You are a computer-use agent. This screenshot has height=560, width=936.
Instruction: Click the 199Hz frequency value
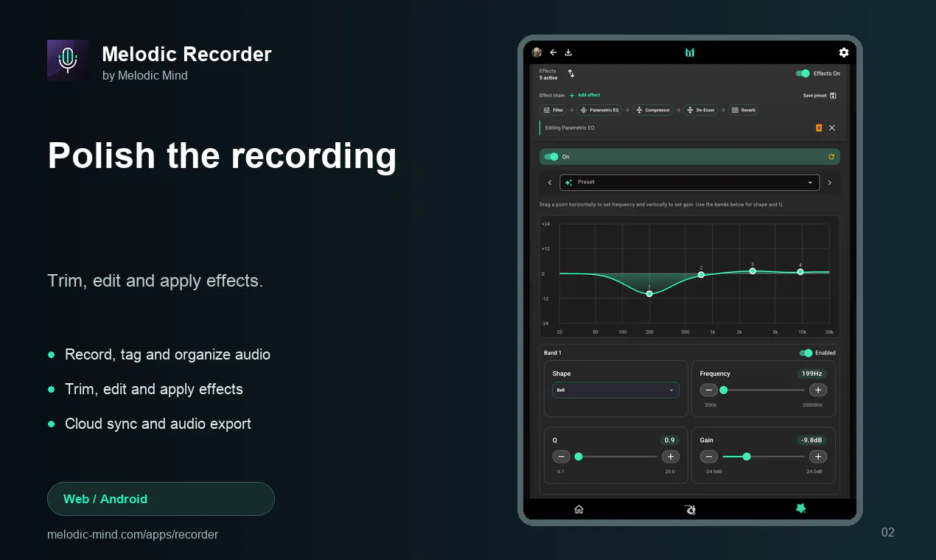click(x=812, y=374)
